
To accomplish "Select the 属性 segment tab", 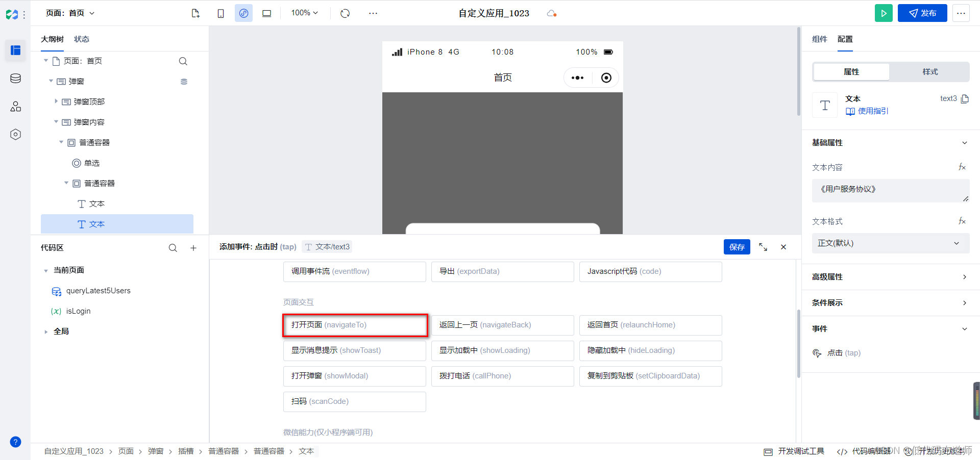I will tap(851, 72).
